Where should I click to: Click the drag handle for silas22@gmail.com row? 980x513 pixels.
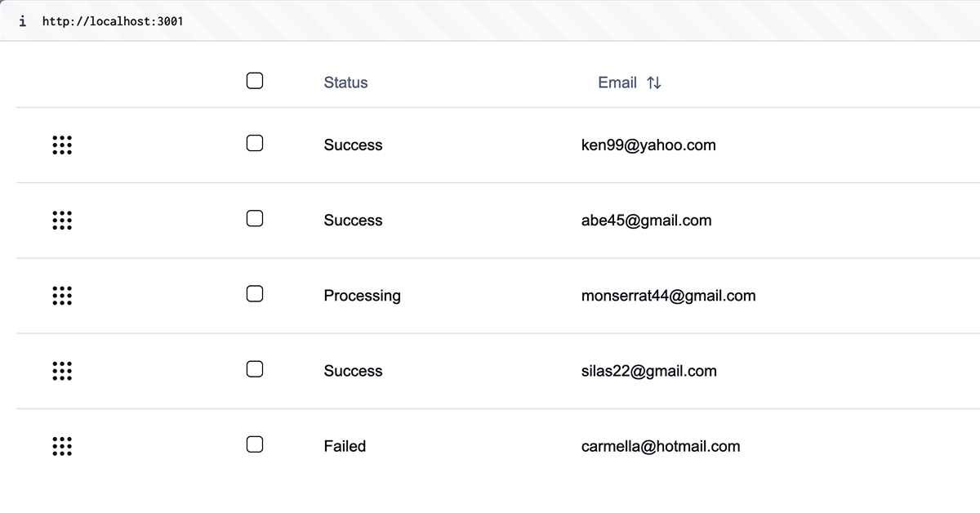coord(62,371)
